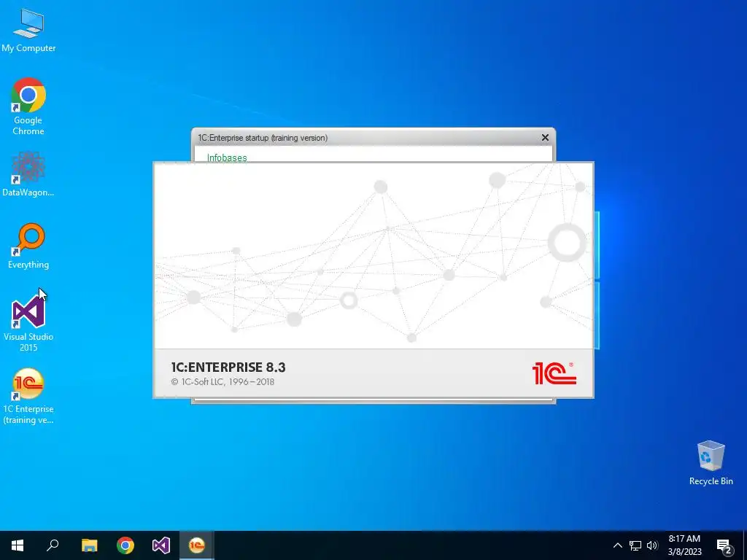Select the 1C Enterprise training version shortcut
747x560 pixels.
coord(28,396)
